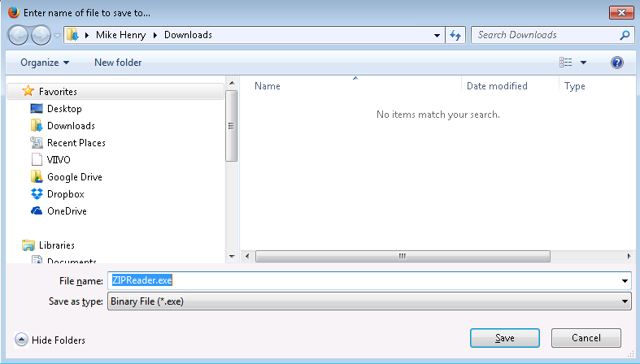Select the Dropbox icon in Favorites
This screenshot has width=640, height=364.
coord(37,194)
